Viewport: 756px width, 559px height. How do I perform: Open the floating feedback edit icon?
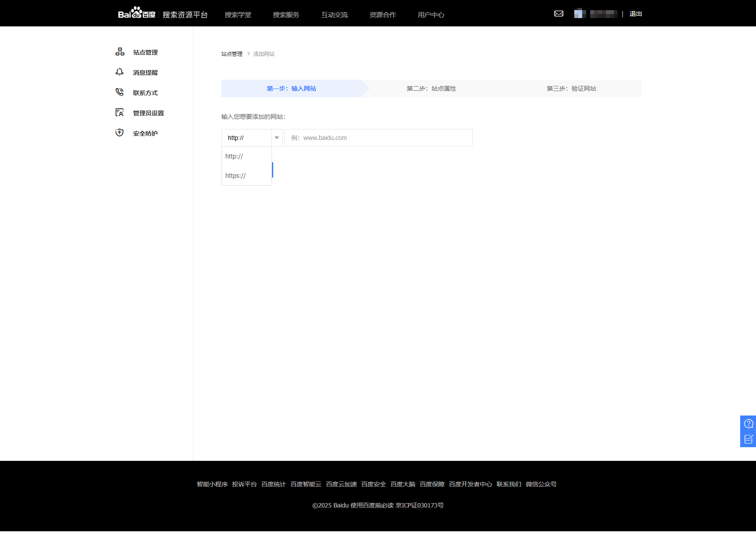(748, 439)
